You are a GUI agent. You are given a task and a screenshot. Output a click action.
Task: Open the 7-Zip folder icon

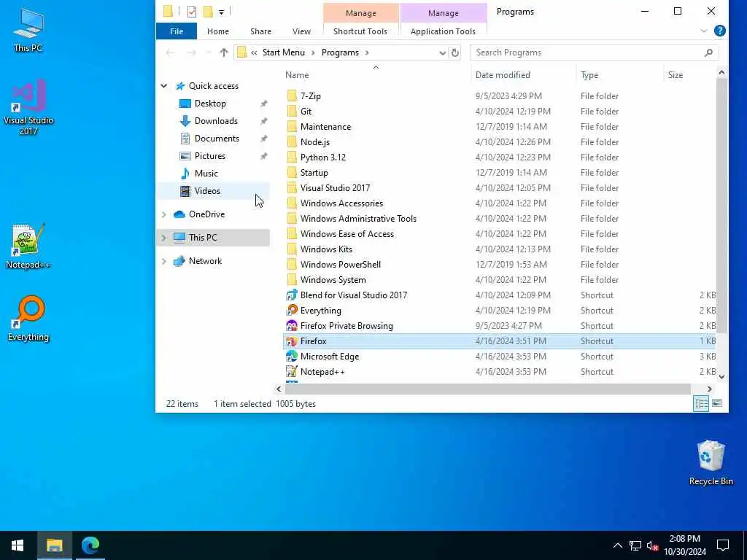(292, 96)
